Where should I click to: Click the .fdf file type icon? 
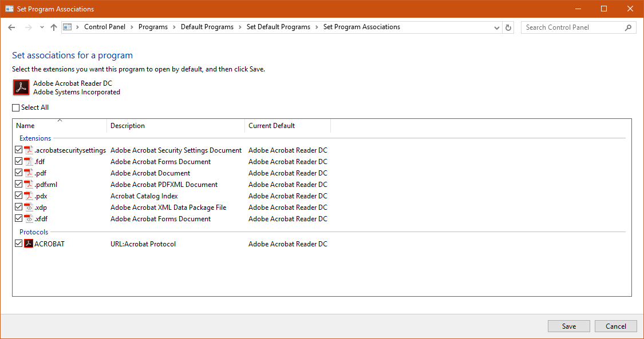29,162
